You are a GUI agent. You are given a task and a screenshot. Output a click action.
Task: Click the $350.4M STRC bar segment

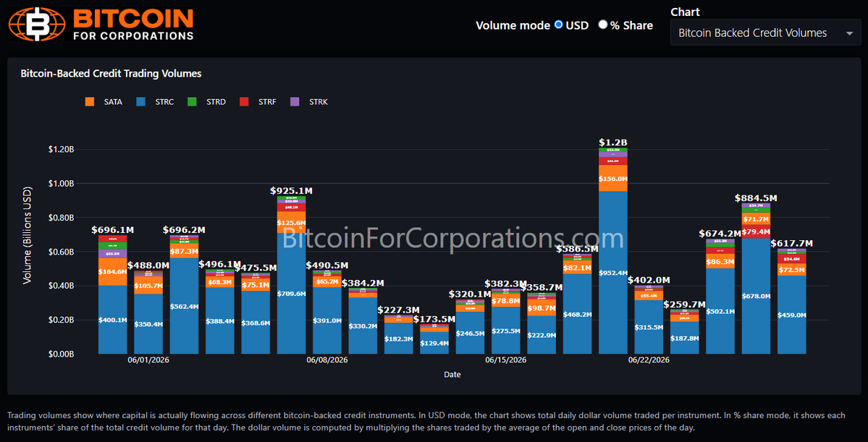(148, 324)
